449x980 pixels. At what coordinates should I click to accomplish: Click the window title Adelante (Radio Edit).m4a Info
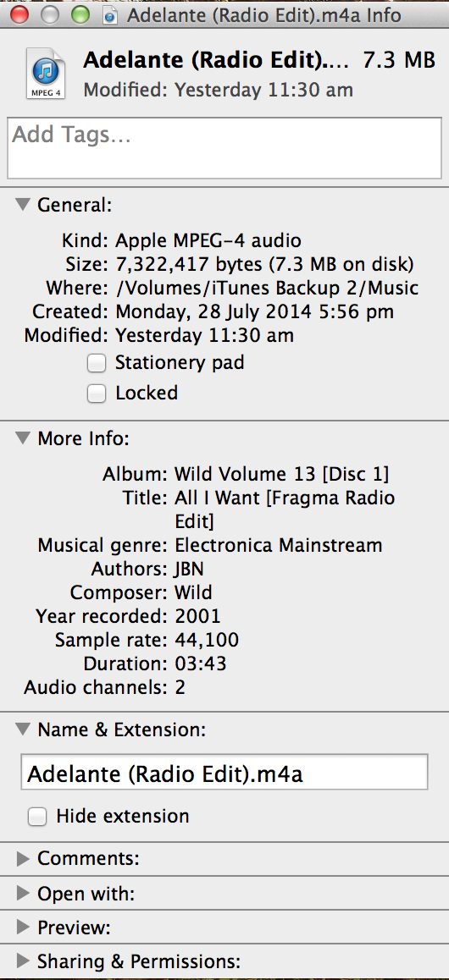264,15
